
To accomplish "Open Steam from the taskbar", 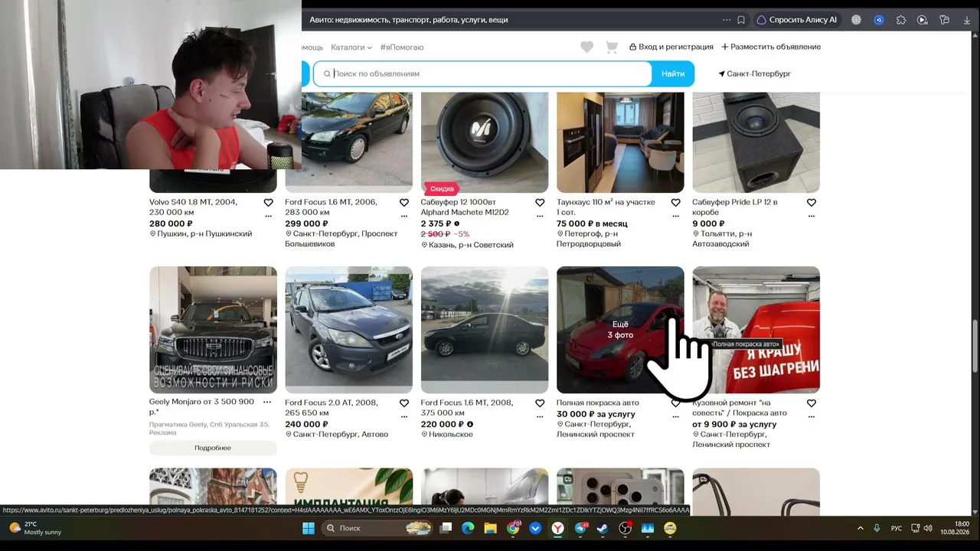I will tap(603, 528).
